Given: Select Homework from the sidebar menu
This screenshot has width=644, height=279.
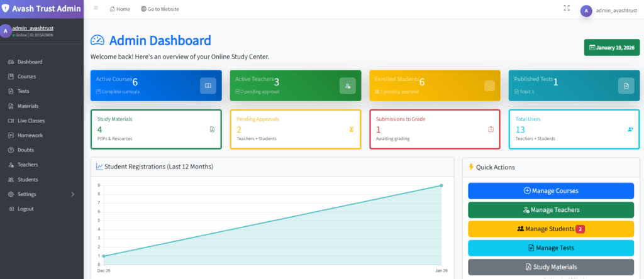Looking at the screenshot, I should [30, 135].
